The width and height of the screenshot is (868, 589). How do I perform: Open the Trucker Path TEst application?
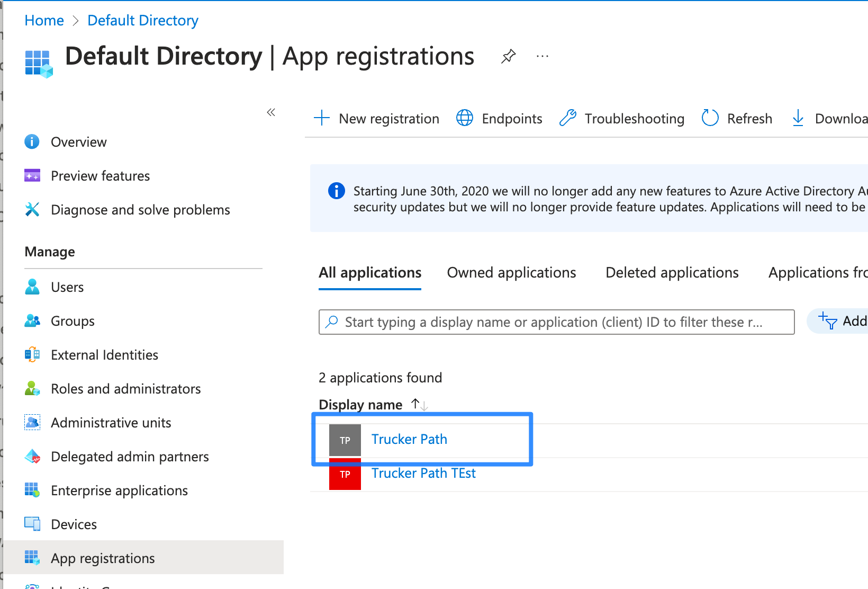(x=423, y=473)
